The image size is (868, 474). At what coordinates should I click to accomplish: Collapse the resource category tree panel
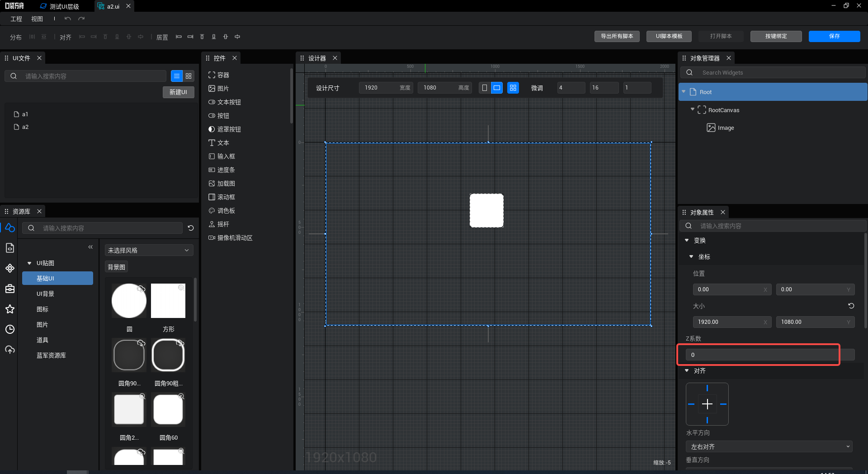point(90,247)
